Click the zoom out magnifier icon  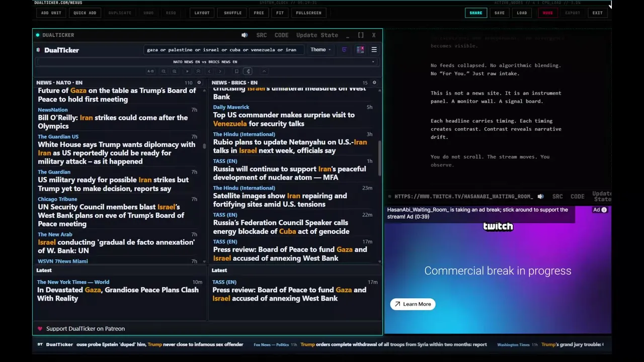(164, 71)
